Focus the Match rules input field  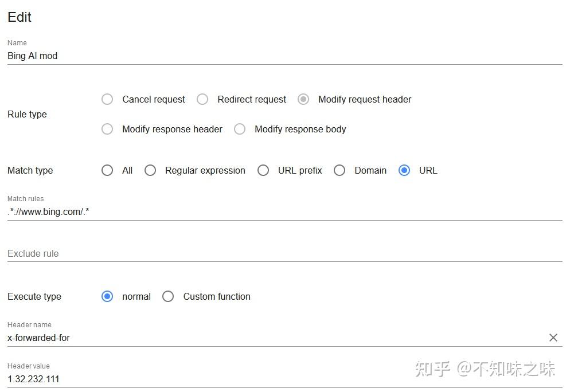[284, 212]
